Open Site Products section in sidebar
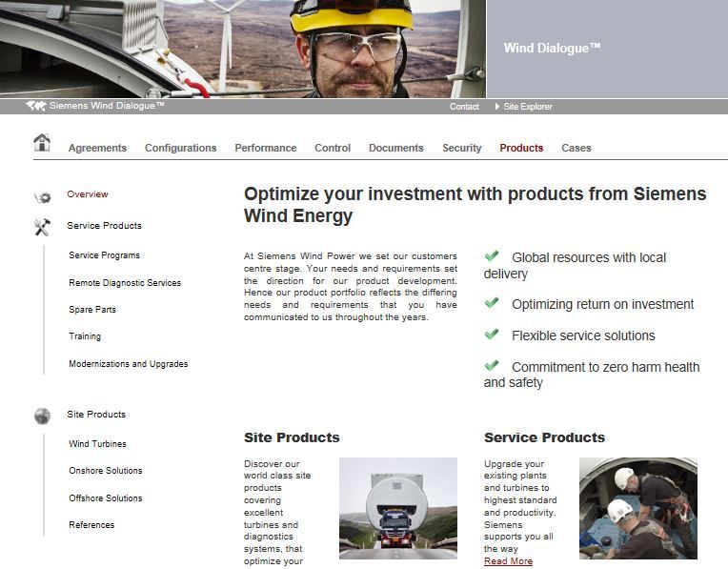This screenshot has width=728, height=569. pos(96,415)
